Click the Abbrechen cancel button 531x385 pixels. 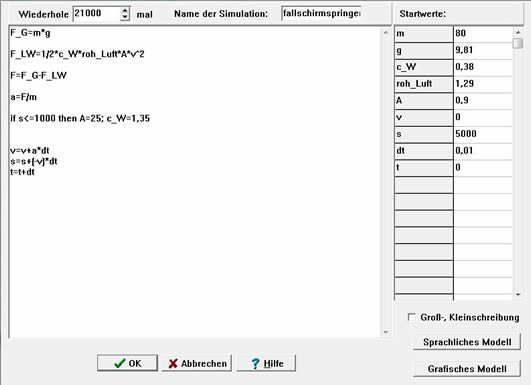pos(197,363)
